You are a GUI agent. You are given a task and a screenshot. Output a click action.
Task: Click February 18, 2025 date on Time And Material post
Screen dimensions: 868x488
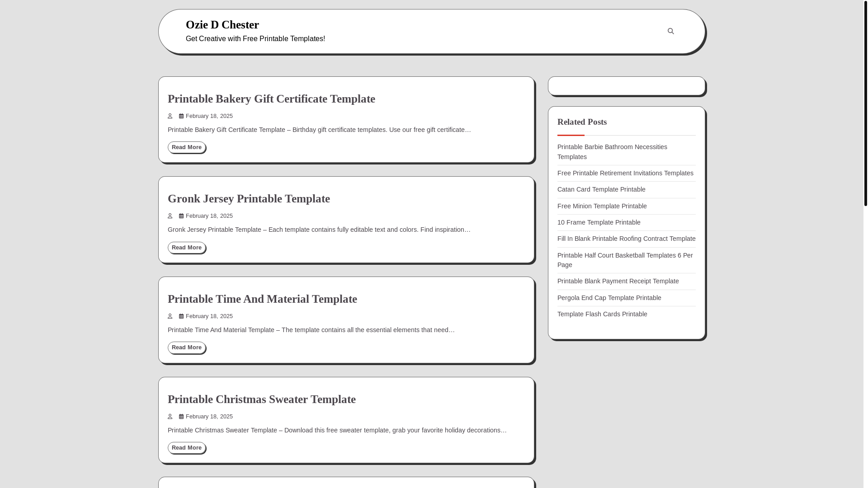[x=209, y=316]
